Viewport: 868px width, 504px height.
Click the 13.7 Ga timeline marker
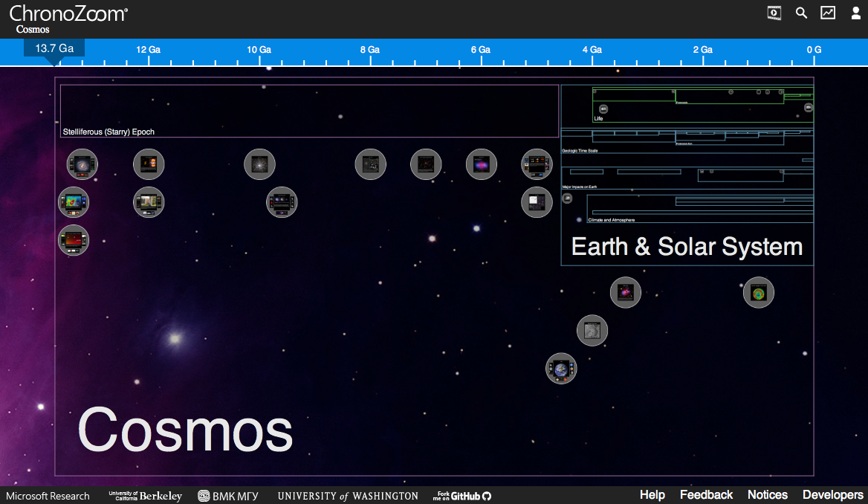pos(54,48)
